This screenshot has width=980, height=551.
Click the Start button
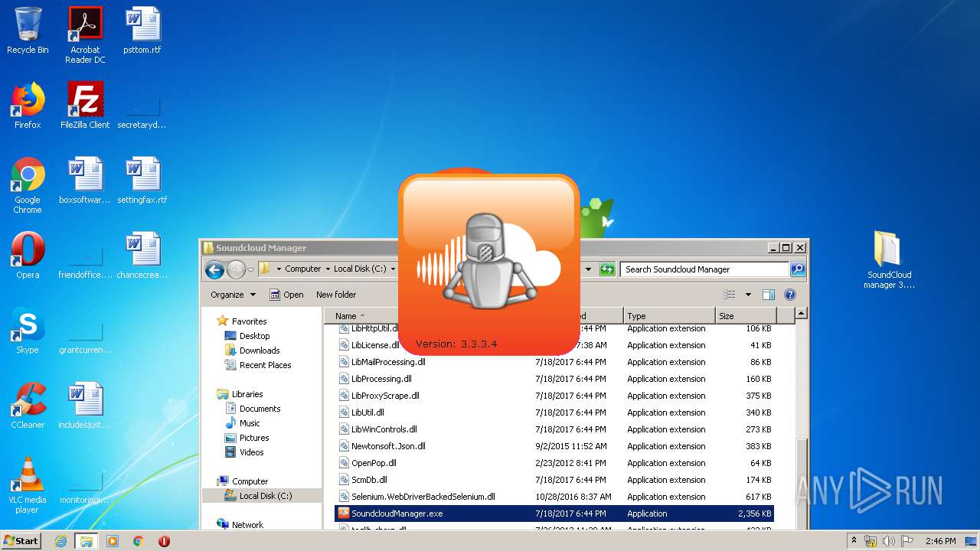point(21,541)
